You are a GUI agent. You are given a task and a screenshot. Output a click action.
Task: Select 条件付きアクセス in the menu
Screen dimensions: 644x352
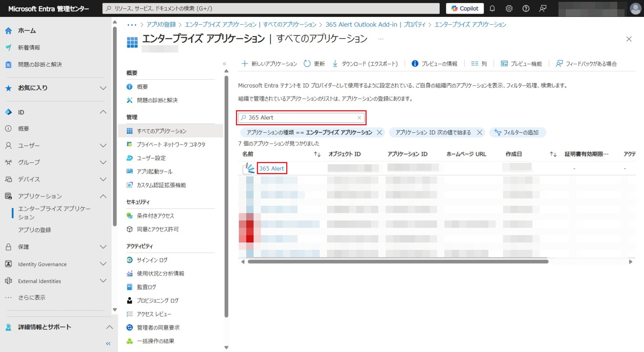[x=155, y=216]
